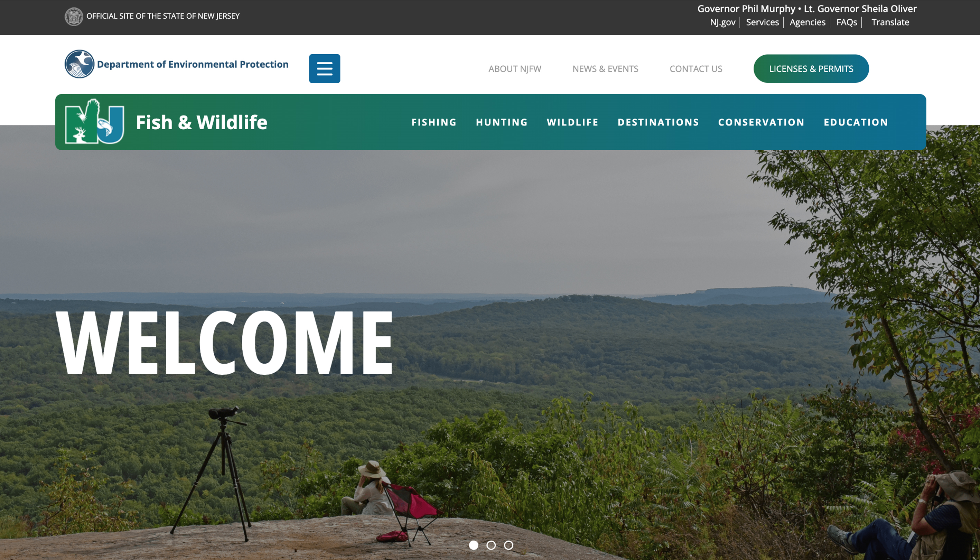This screenshot has width=980, height=560.
Task: Go to the third carousel slide dot
Action: pyautogui.click(x=508, y=545)
